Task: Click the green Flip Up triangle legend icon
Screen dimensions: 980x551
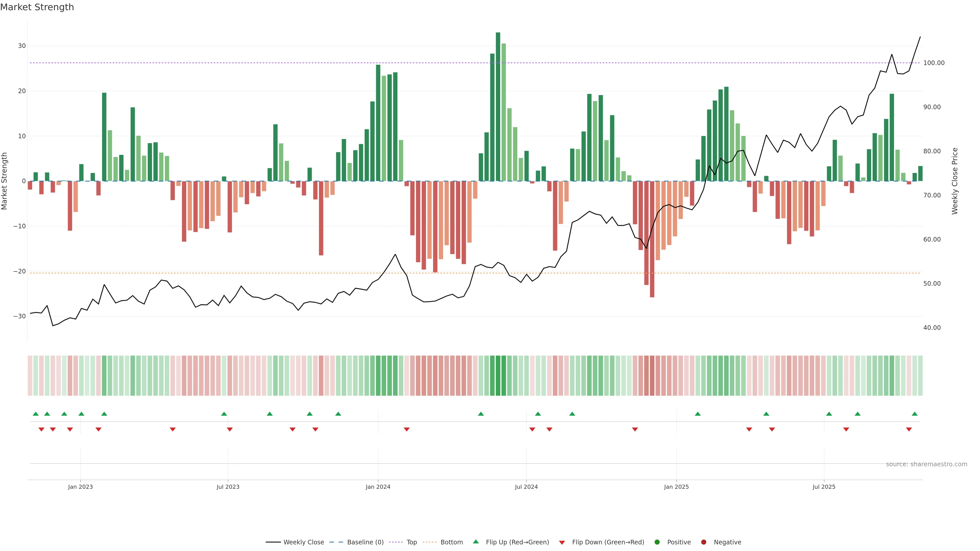Action: pos(475,542)
